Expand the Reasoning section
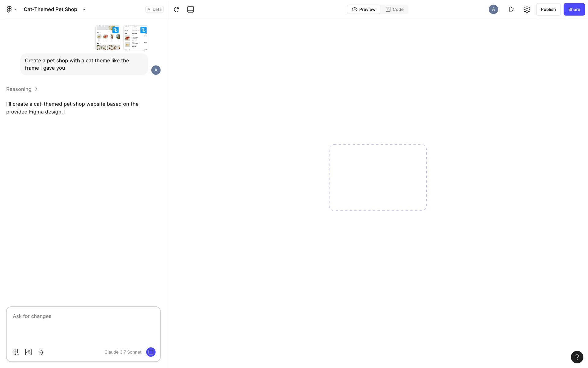588x368 pixels. click(x=22, y=89)
